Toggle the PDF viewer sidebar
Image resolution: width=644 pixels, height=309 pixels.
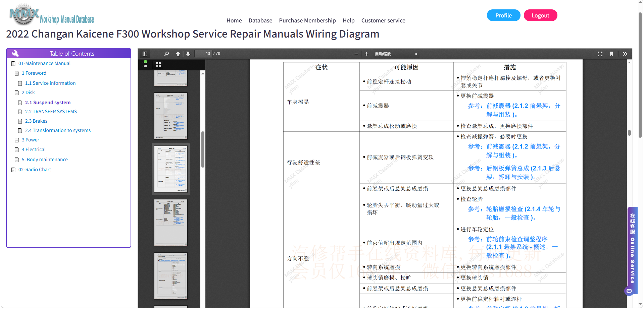pos(145,54)
